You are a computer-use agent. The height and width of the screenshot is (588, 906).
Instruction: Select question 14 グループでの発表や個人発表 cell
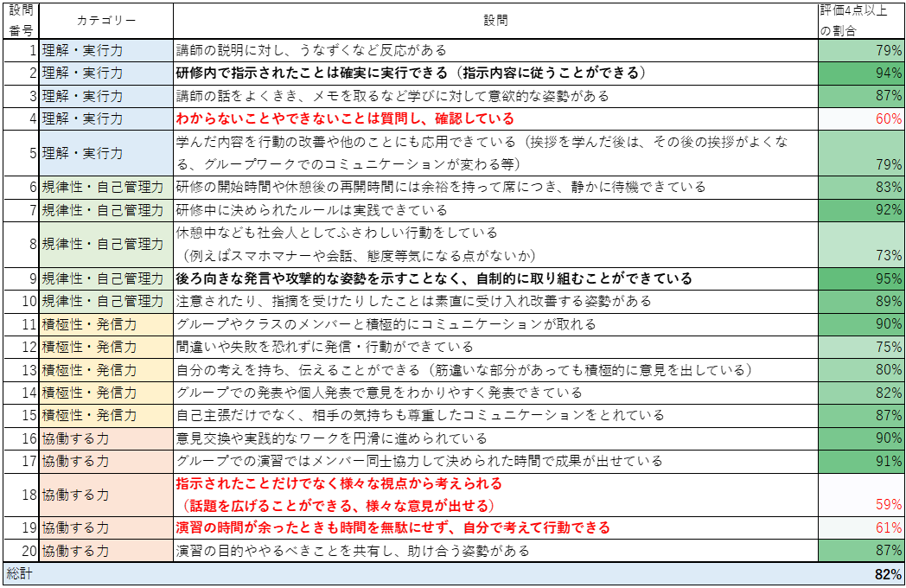(x=495, y=393)
